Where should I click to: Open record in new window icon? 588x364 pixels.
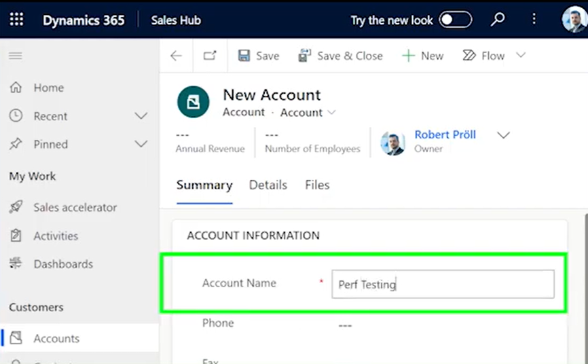210,56
